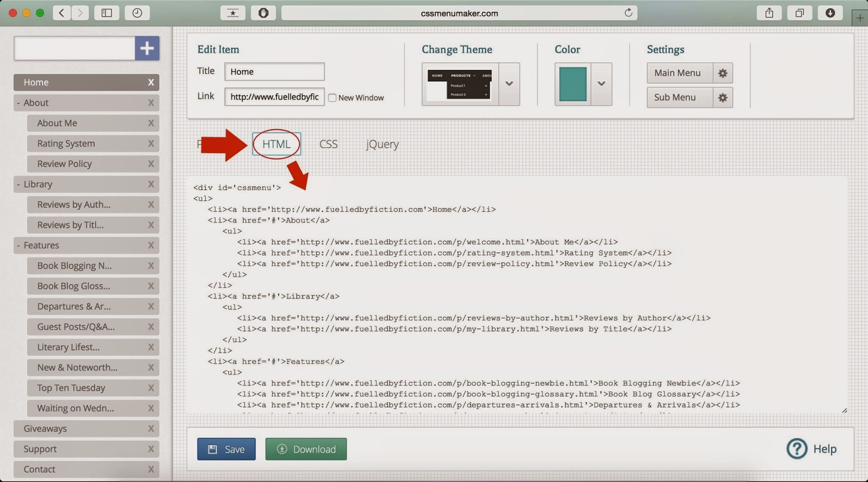The height and width of the screenshot is (482, 868).
Task: Open Safari downloads arrow icon
Action: tap(830, 13)
